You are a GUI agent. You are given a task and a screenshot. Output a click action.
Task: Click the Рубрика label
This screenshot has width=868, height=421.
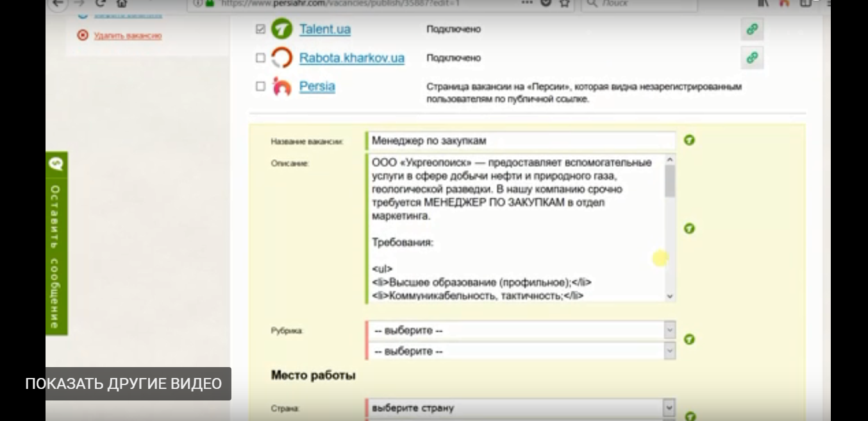286,331
